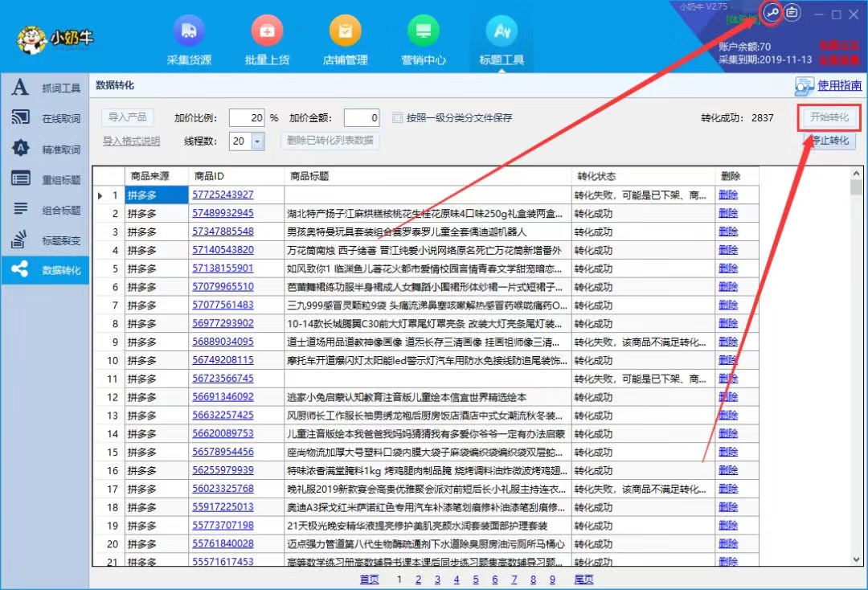
Task: Go to page 5 of results
Action: coord(476,580)
